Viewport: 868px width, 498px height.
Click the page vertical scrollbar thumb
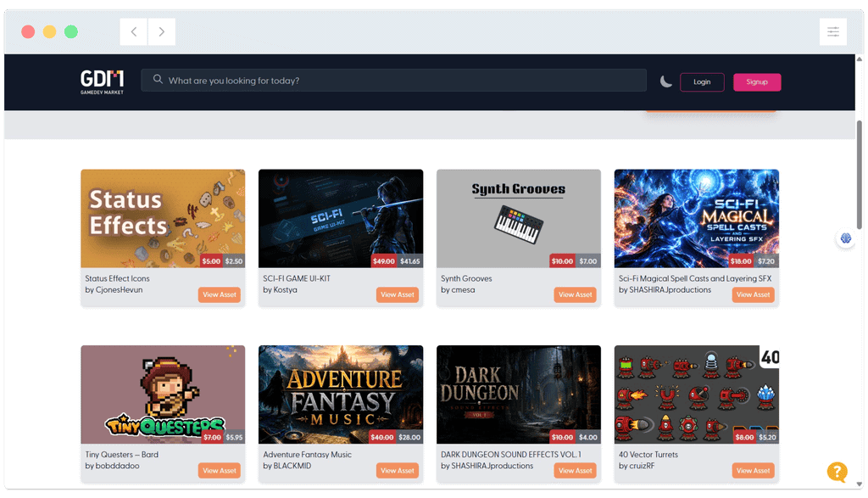coord(860,175)
